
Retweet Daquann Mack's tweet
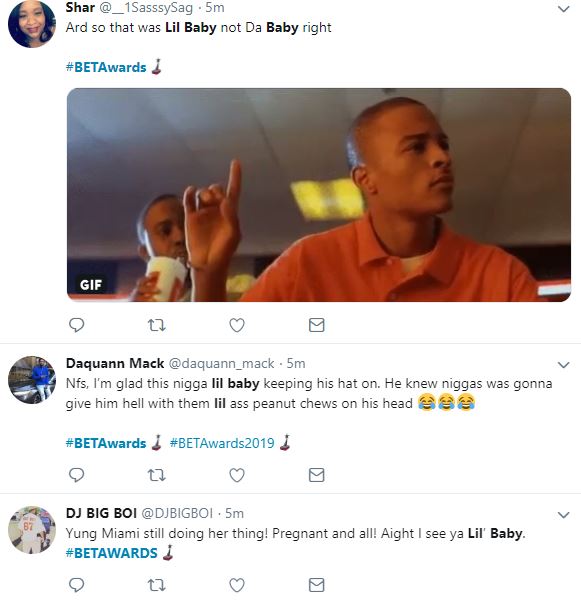coord(157,475)
